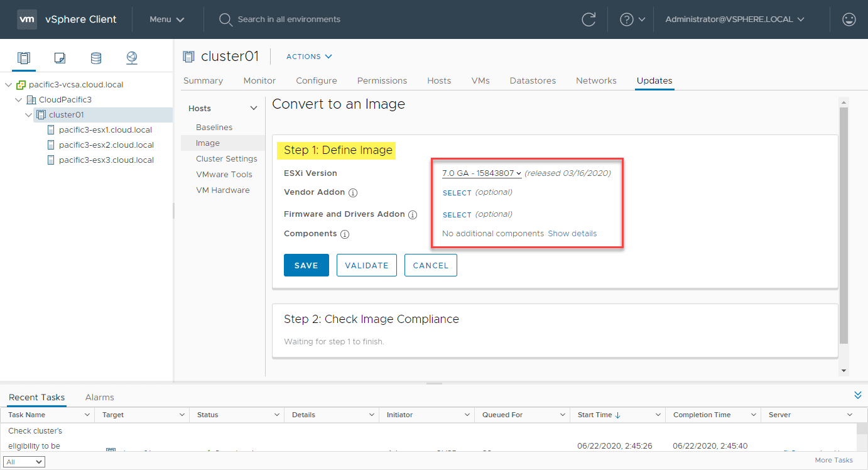868x470 pixels.
Task: Switch to the Configure tab
Action: (317, 80)
